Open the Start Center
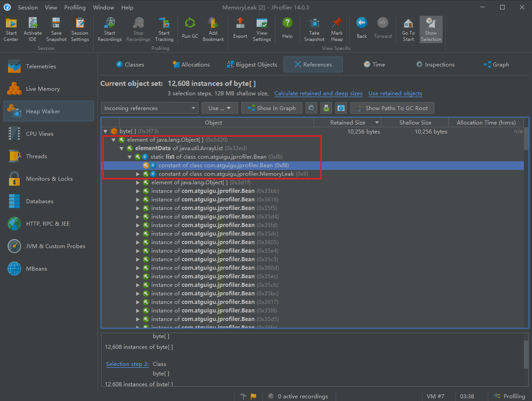This screenshot has height=401, width=532. point(11,30)
